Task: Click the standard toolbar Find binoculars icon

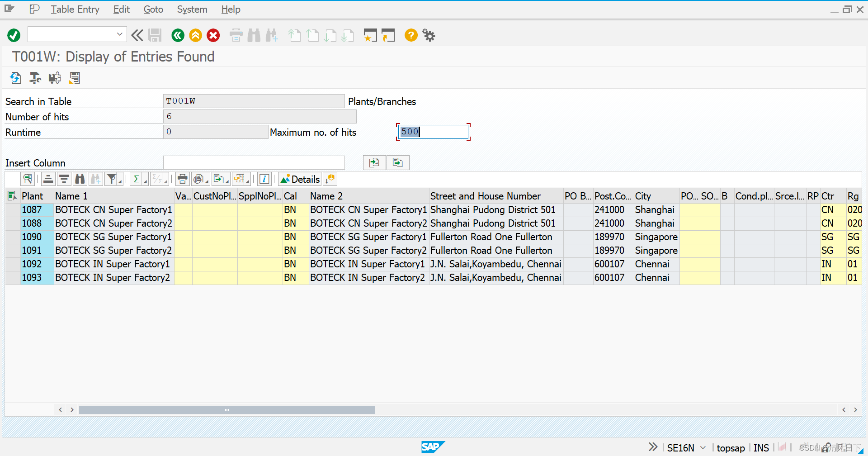Action: [x=254, y=35]
